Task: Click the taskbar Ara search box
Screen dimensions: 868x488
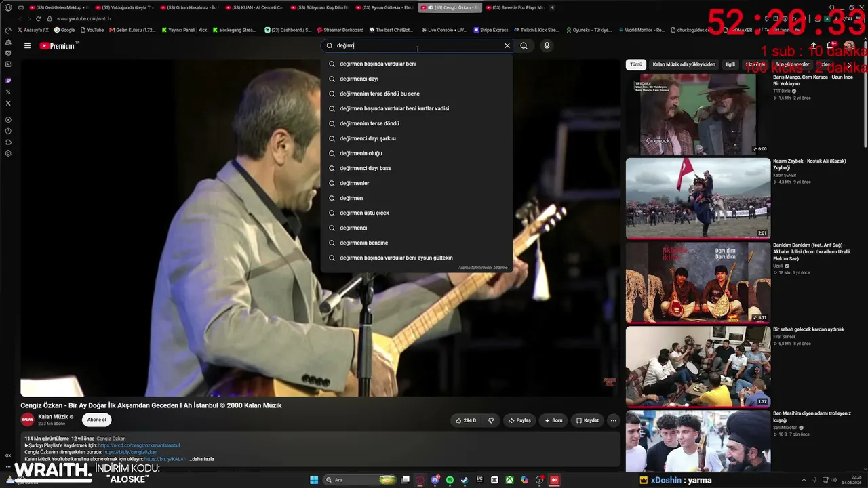Action: (361, 480)
